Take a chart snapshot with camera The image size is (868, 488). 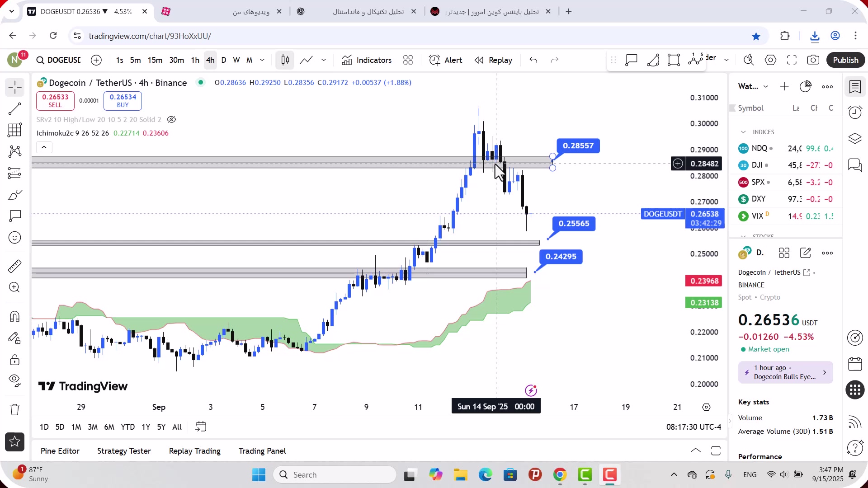813,60
